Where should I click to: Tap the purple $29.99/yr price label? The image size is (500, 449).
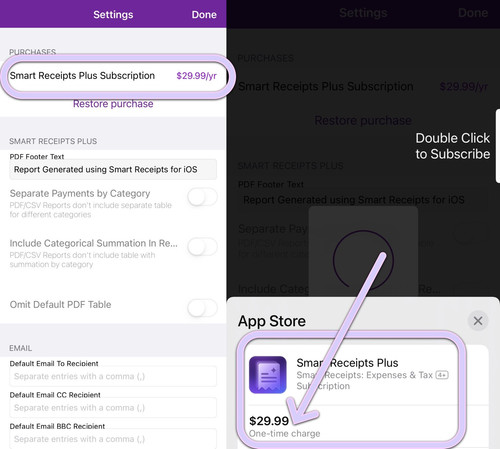point(196,76)
